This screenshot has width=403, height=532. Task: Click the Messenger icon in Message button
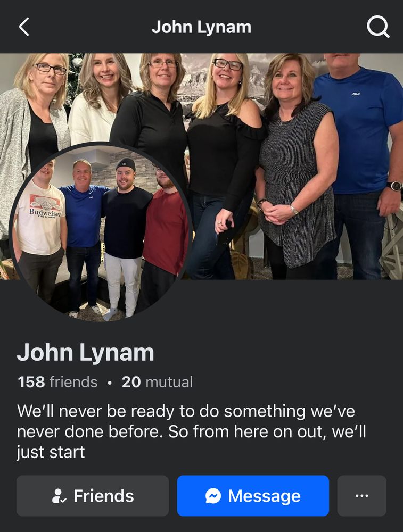[213, 496]
